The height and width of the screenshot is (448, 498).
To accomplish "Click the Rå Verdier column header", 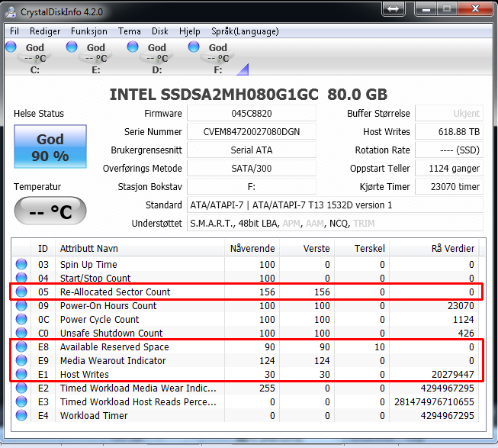I will click(x=434, y=249).
